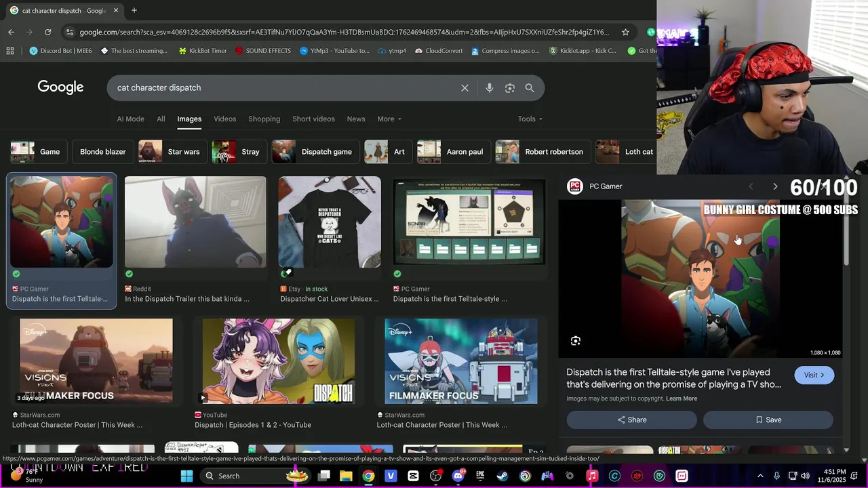Open the Chrome apps grid in bookmarks bar
This screenshot has width=868, height=488.
click(9, 51)
